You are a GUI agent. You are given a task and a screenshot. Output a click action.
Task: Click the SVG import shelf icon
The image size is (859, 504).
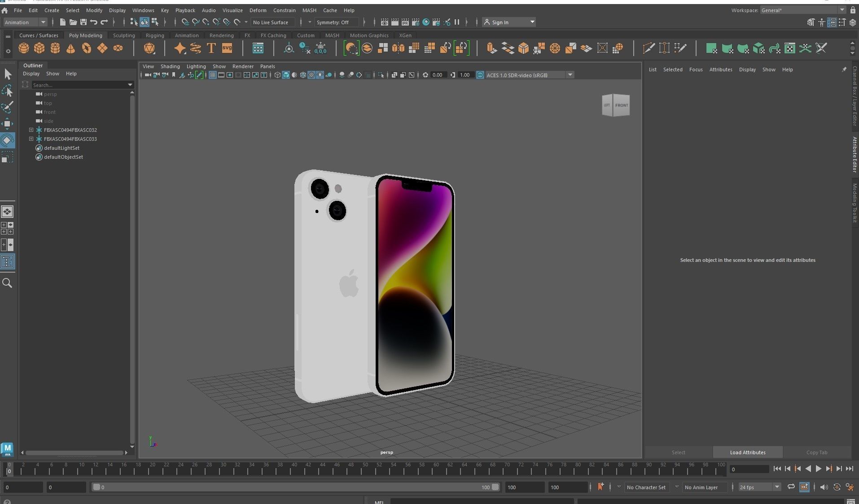coord(227,48)
